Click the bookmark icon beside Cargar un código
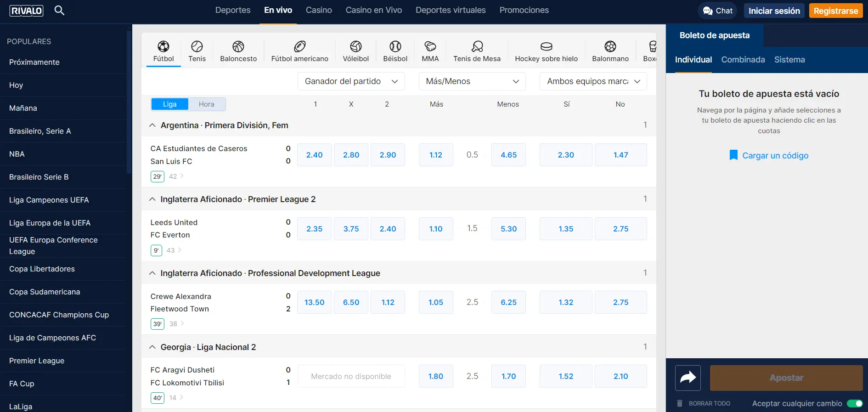This screenshot has width=868, height=412. (733, 155)
